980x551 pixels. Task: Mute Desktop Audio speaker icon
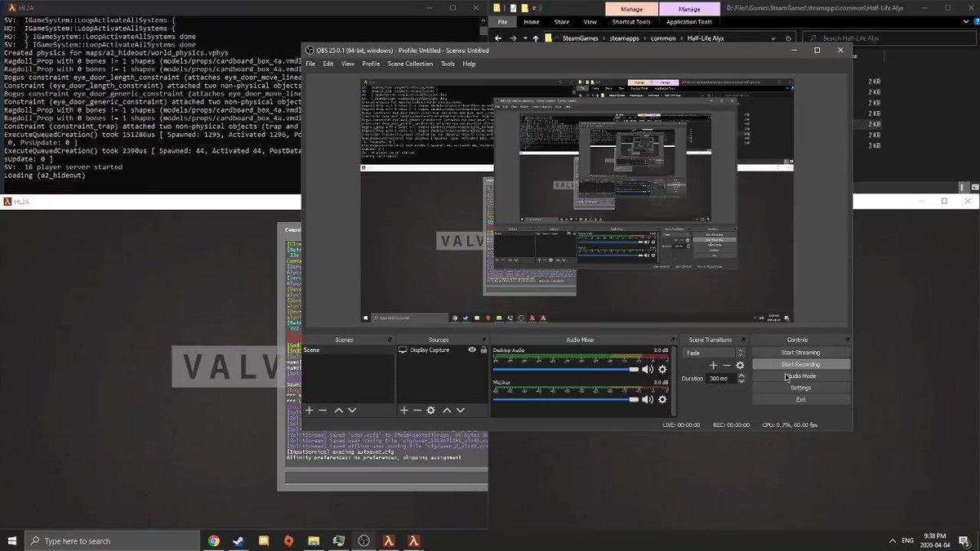coord(648,370)
